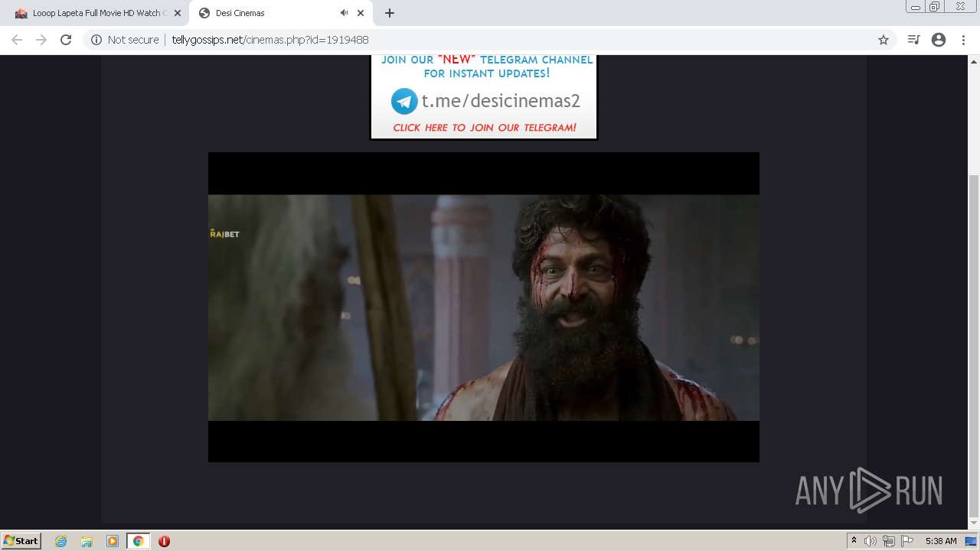Open the red Opera-style taskbar icon

coord(164,541)
